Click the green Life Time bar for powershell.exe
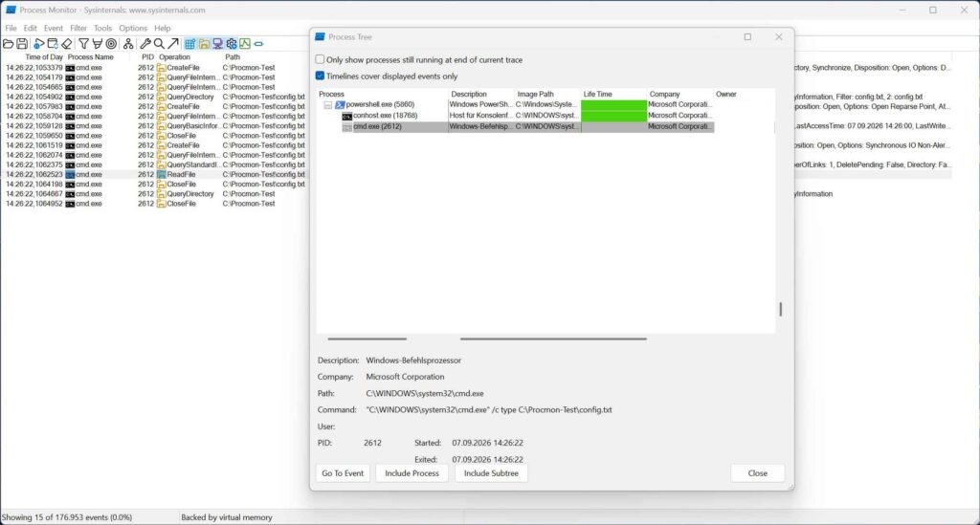The height and width of the screenshot is (525, 980). click(613, 105)
